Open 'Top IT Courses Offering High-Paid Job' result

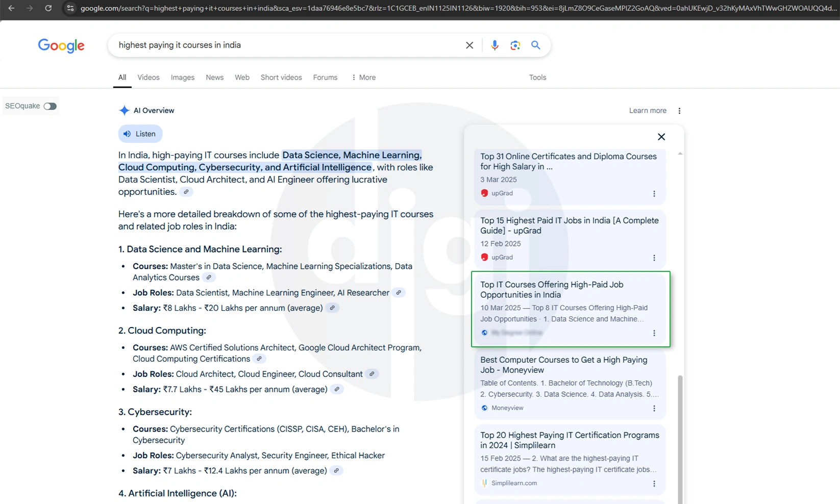coord(552,290)
